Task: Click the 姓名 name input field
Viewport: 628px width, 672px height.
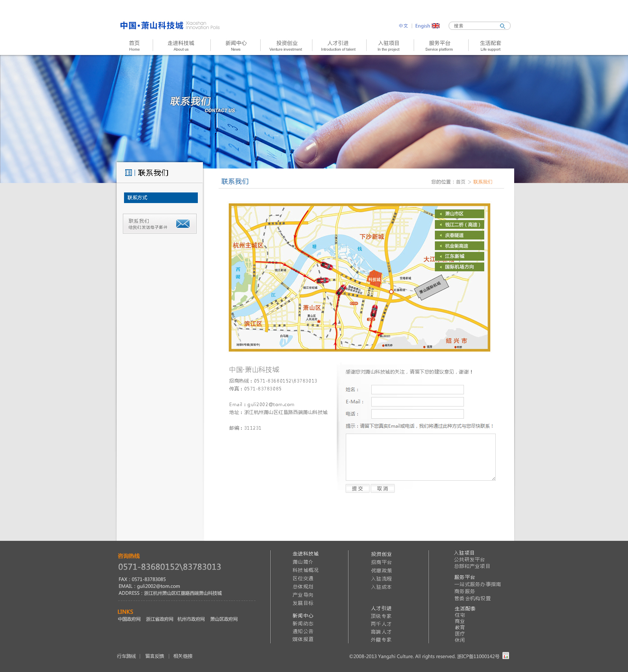Action: pyautogui.click(x=417, y=390)
